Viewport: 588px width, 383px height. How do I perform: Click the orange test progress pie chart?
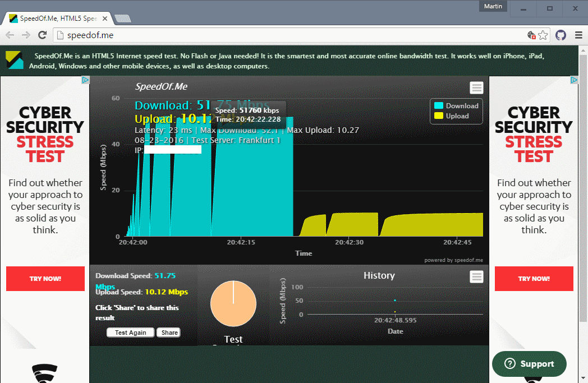[x=233, y=303]
